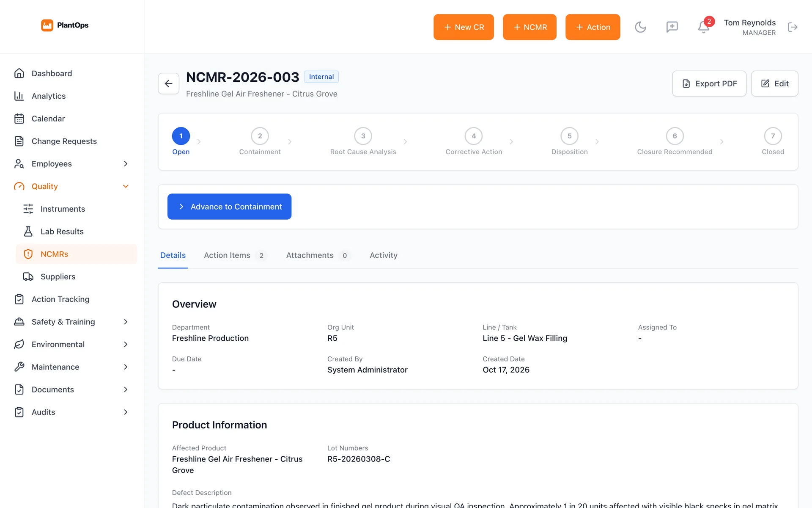This screenshot has width=812, height=508.
Task: Go back using the arrow button
Action: coord(168,83)
